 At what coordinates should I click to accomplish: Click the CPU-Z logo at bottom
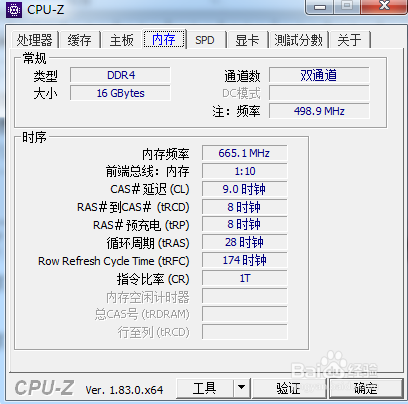[44, 388]
